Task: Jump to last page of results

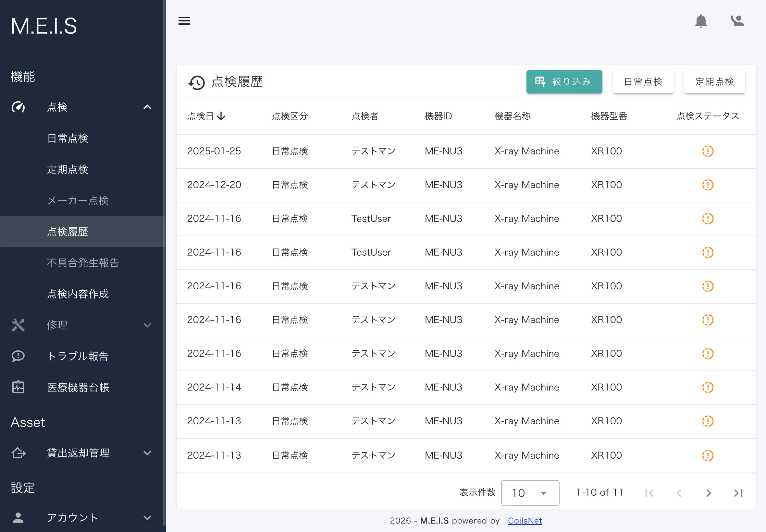Action: pyautogui.click(x=738, y=493)
